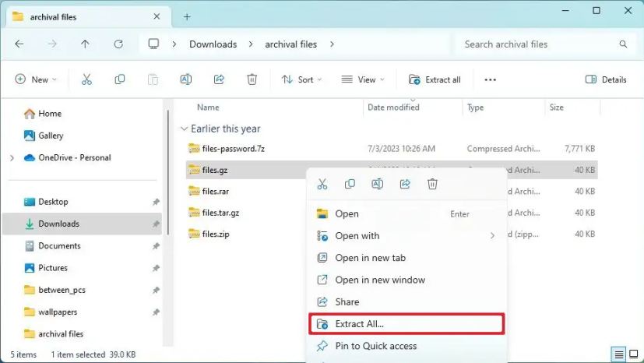The height and width of the screenshot is (363, 644).
Task: Unpin Desktop using its pin icon
Action: (156, 202)
